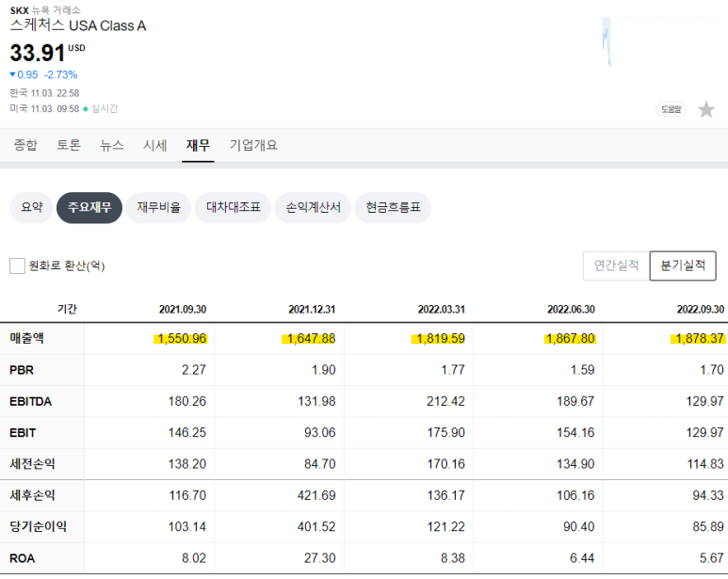This screenshot has width=728, height=579.
Task: Click the 2022.03.31 column header
Action: coord(442,310)
